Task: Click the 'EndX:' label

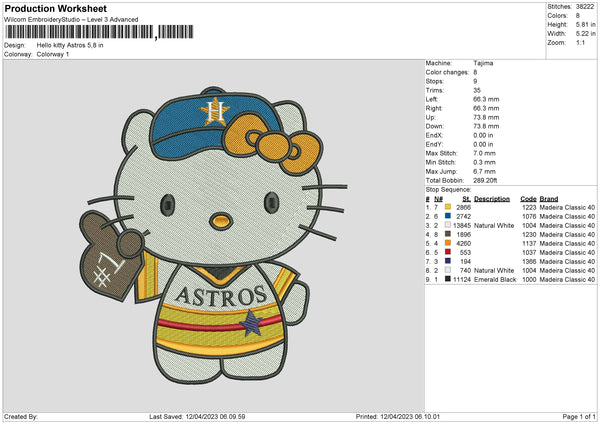Action: click(434, 135)
